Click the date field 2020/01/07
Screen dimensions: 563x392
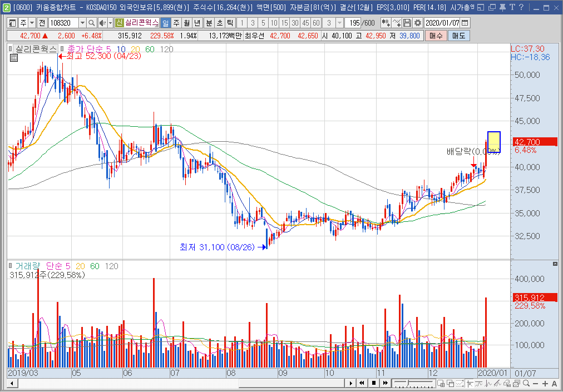click(442, 23)
